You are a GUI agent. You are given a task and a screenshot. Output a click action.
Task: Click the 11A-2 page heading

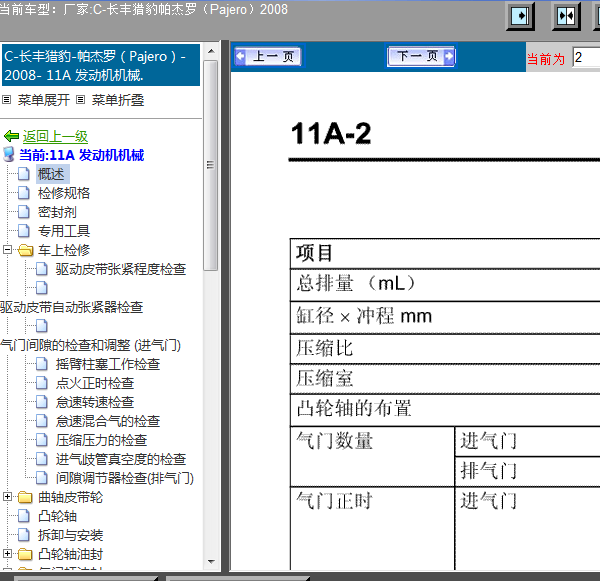coord(331,134)
